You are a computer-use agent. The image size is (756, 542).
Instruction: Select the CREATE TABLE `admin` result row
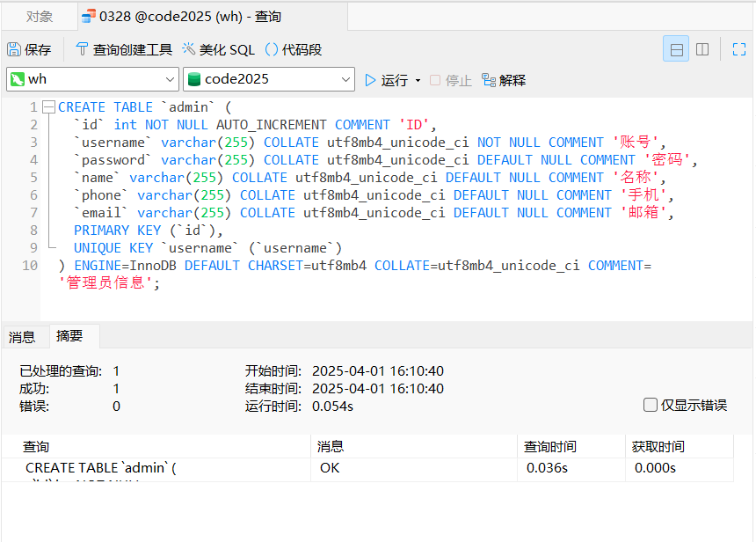(367, 469)
